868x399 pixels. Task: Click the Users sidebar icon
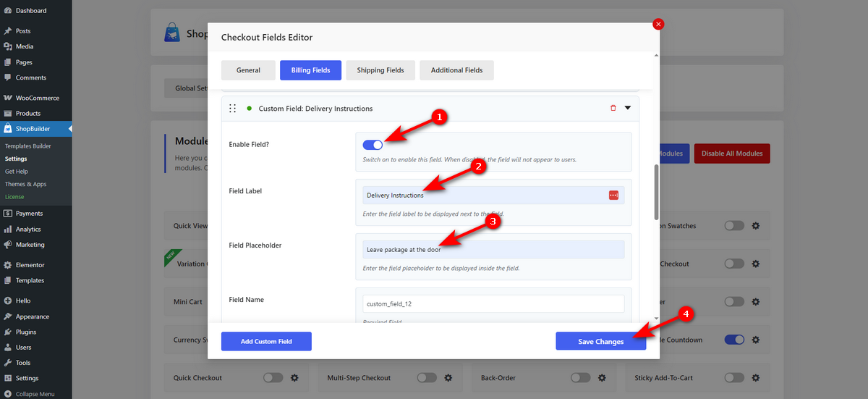pos(8,348)
